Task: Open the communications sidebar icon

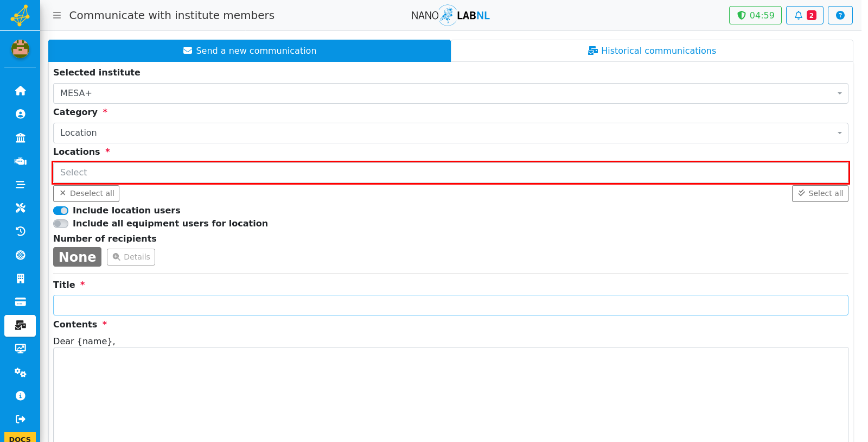Action: 20,325
